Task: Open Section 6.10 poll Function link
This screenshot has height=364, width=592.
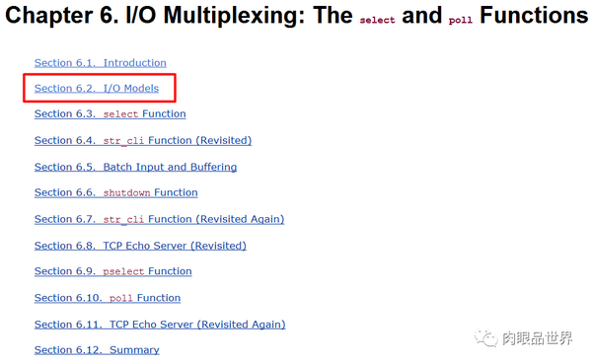Action: point(108,298)
